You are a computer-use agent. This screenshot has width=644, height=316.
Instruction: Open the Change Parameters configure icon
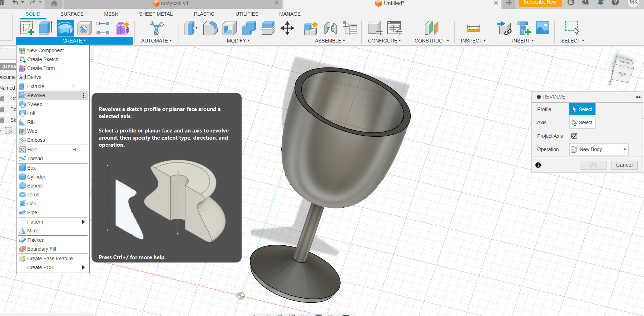click(394, 28)
